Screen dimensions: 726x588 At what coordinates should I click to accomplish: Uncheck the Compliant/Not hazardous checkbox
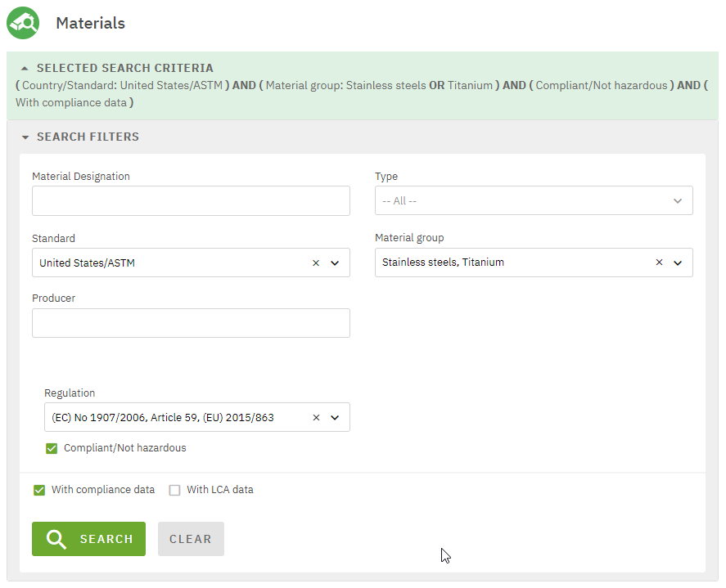point(52,448)
